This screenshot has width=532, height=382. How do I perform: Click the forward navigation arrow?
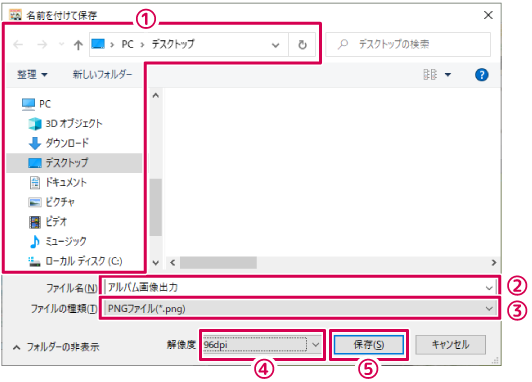(42, 44)
